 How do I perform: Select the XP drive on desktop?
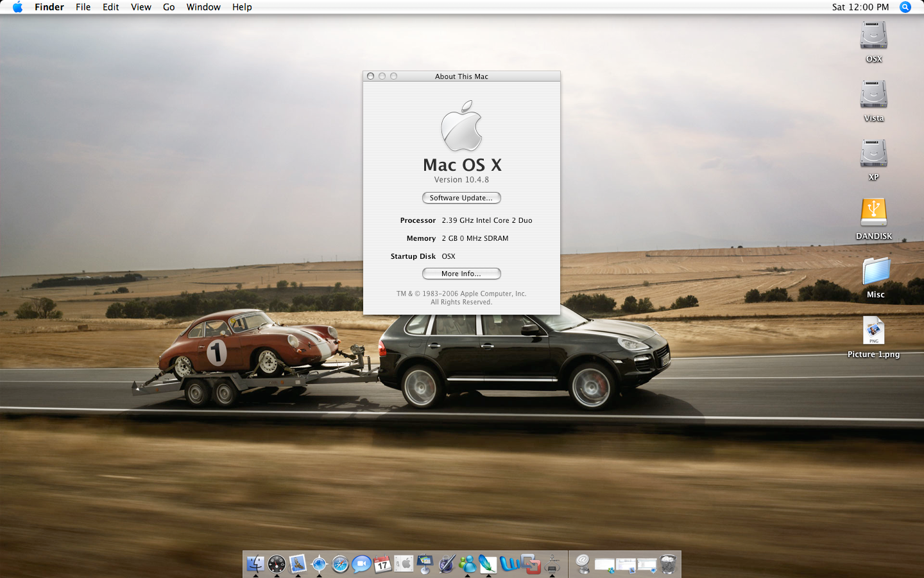(874, 154)
